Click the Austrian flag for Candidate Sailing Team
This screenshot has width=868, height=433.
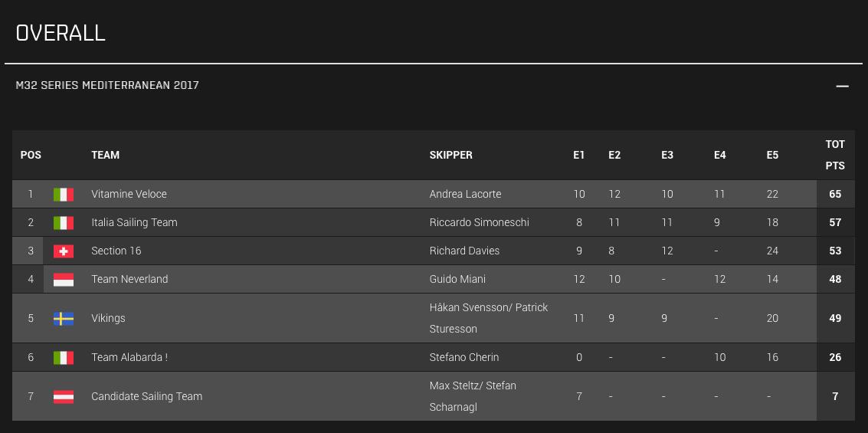64,396
